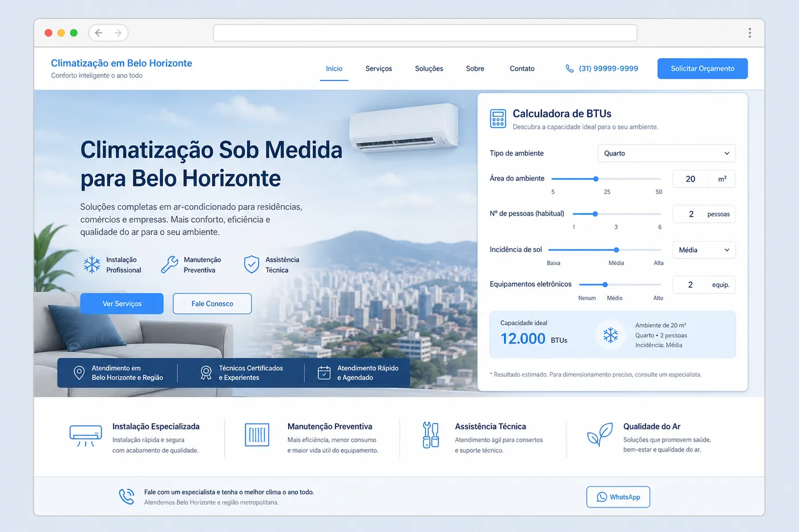Click the "Resultado estimado" disclaimer note
Image resolution: width=799 pixels, height=532 pixels.
[x=596, y=375]
